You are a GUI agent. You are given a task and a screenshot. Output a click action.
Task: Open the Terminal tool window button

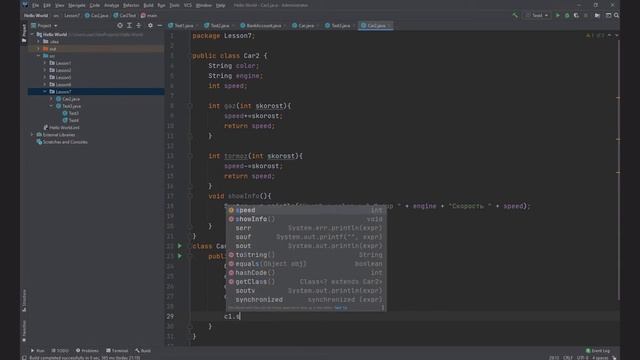[x=117, y=351]
